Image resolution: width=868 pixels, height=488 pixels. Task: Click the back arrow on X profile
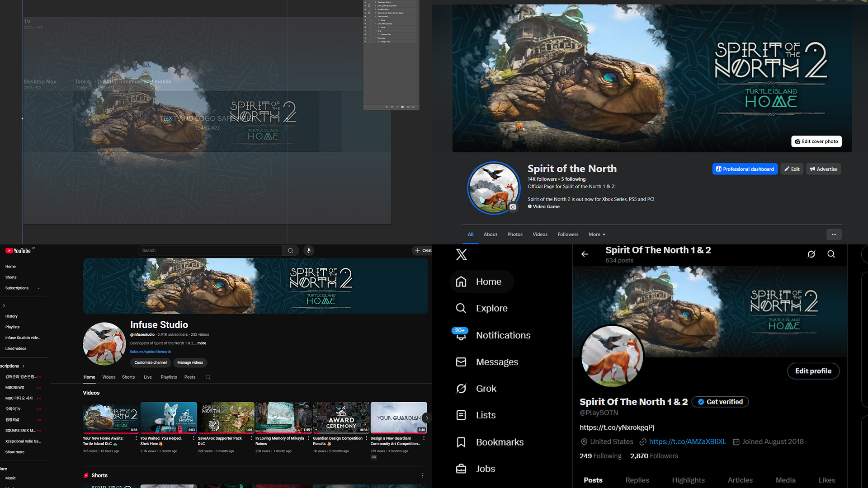tap(585, 254)
